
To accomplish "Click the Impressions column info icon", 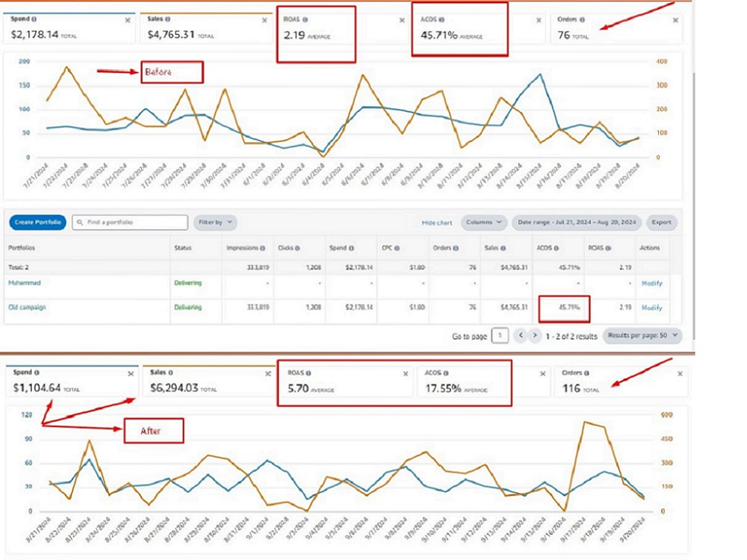I will tap(262, 248).
